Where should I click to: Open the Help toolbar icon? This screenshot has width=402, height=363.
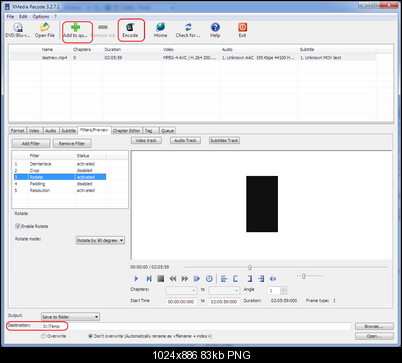215,30
